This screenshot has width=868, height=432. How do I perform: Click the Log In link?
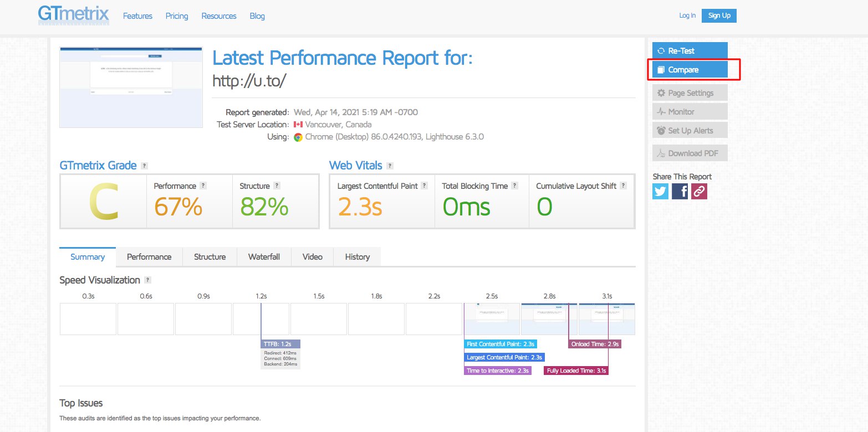click(687, 16)
